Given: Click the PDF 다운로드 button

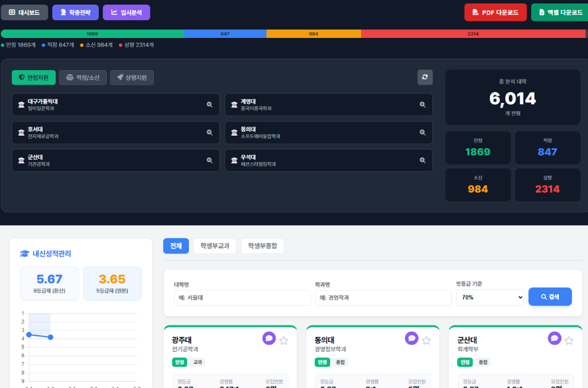Looking at the screenshot, I should pos(495,12).
